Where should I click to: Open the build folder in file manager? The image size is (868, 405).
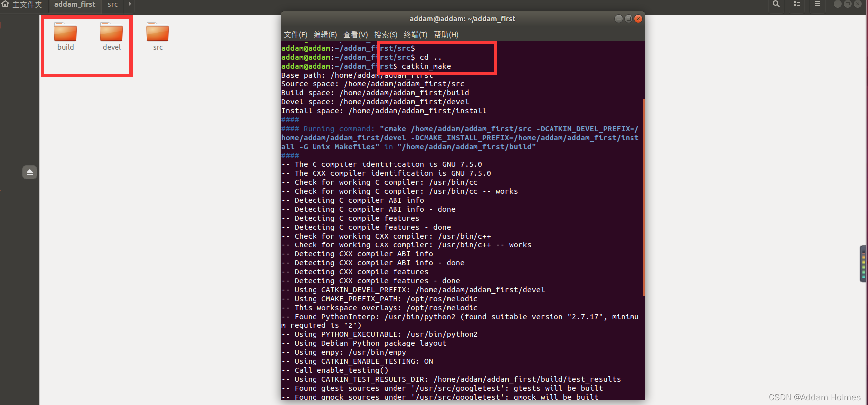65,36
